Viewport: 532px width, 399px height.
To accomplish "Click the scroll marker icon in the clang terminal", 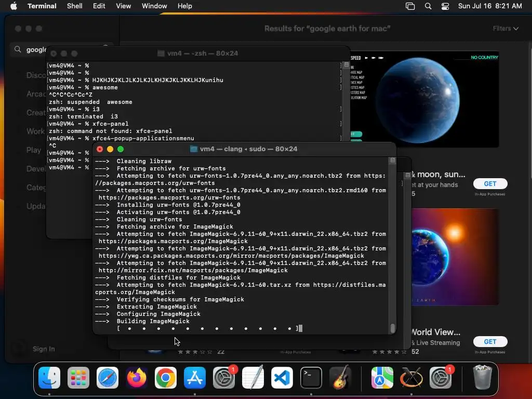I will [393, 160].
